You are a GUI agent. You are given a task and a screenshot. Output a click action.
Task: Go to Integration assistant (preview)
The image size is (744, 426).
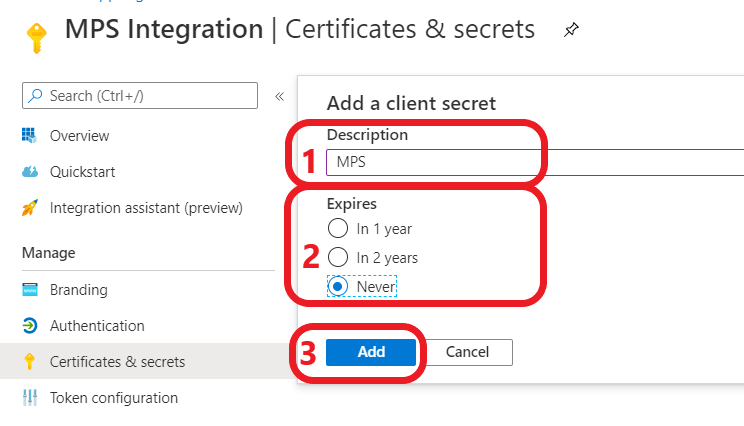[x=146, y=208]
